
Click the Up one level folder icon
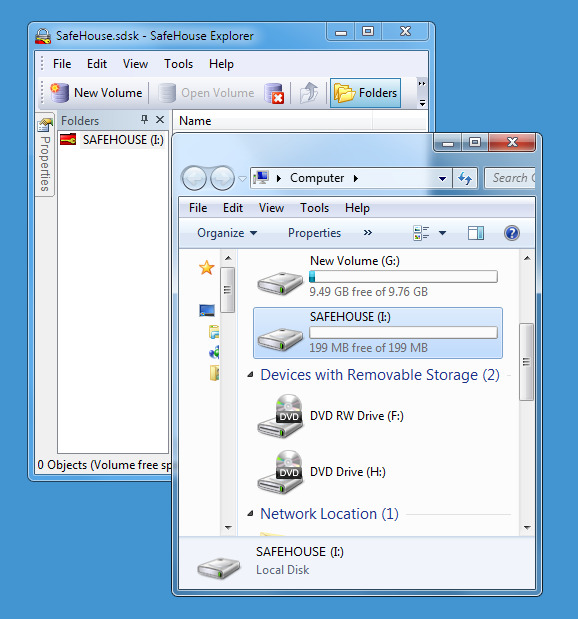pos(309,93)
